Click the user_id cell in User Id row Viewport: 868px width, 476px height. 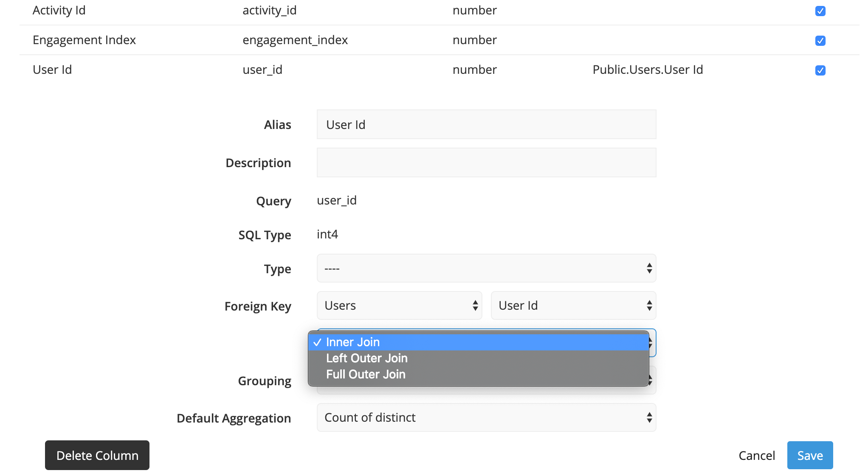click(x=262, y=70)
